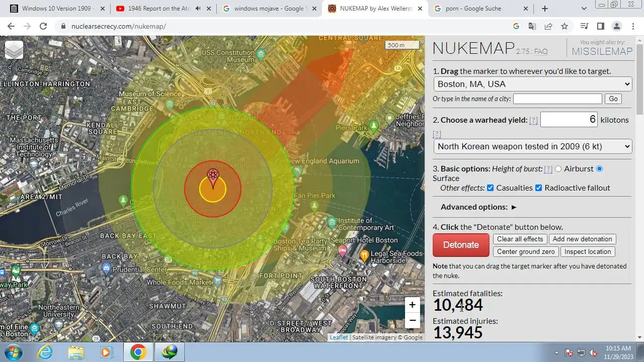This screenshot has height=362, width=644.
Task: Expand the Advanced options section
Action: [x=478, y=207]
